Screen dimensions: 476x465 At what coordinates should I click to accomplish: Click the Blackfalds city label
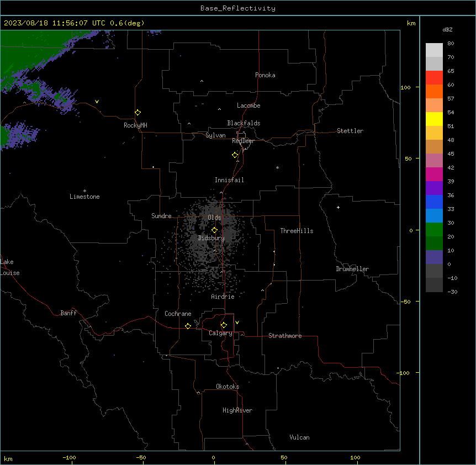[x=244, y=123]
